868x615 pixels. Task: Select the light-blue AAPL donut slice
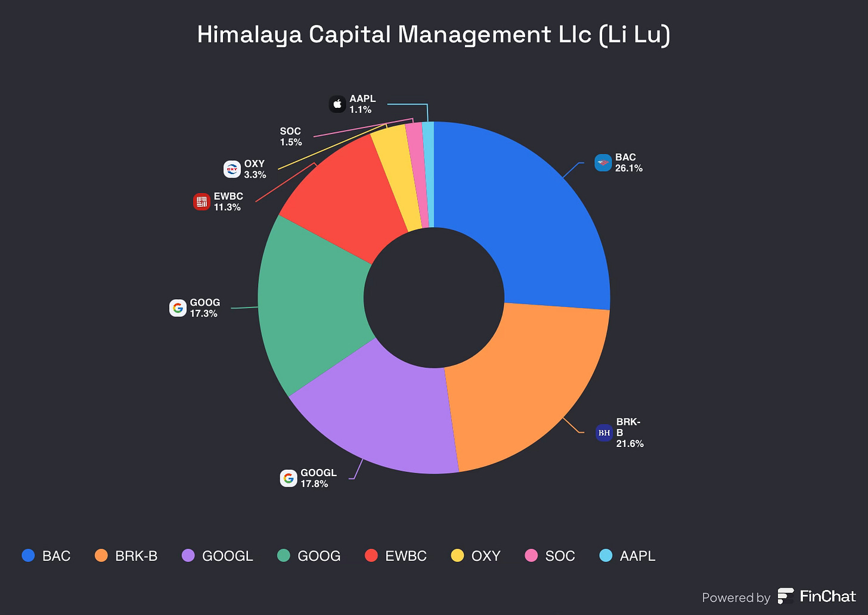pos(429,175)
